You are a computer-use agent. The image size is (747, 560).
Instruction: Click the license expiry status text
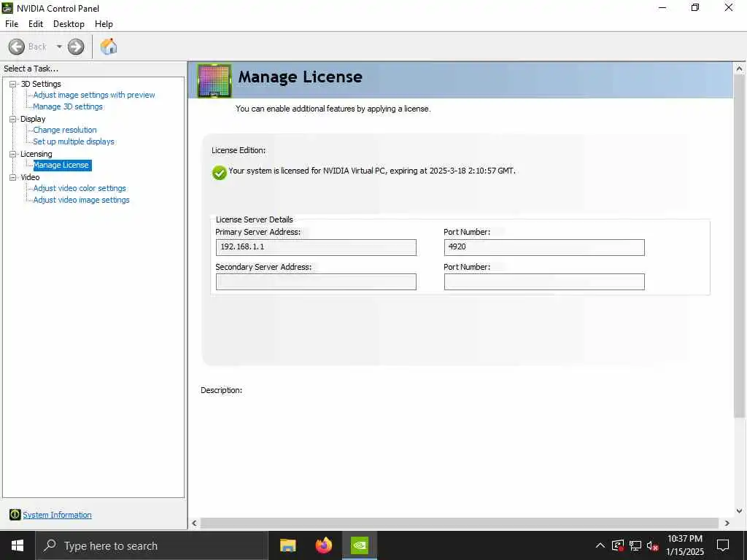[x=372, y=171]
